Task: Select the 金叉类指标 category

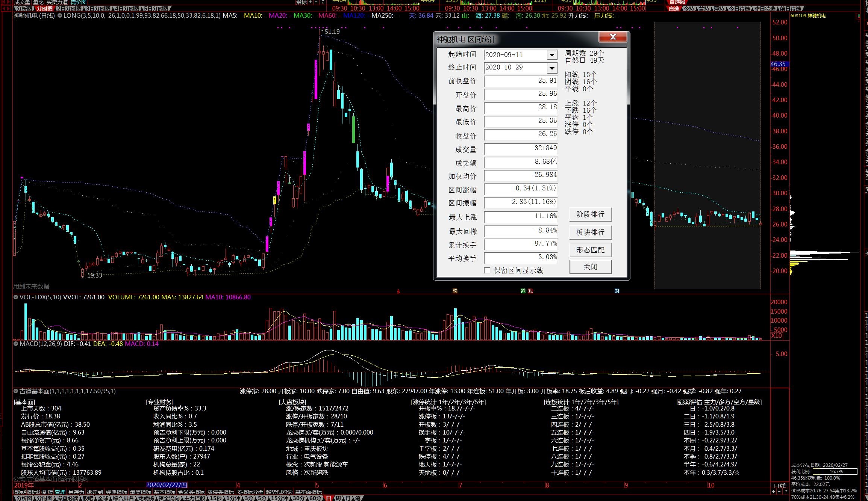Action: pos(191,492)
